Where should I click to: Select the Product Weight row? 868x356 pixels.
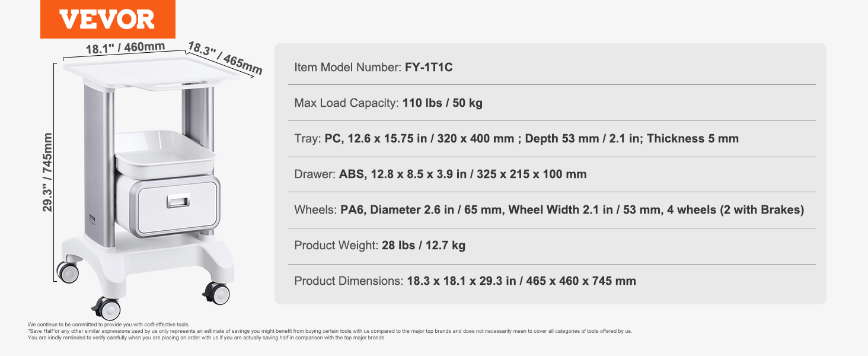tap(379, 245)
